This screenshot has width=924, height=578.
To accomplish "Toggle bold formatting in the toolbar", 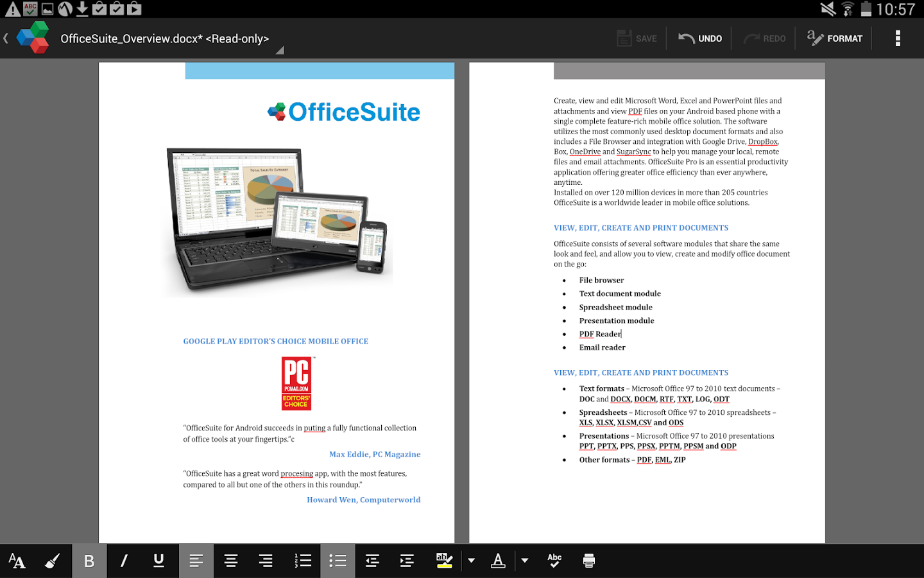I will (89, 560).
